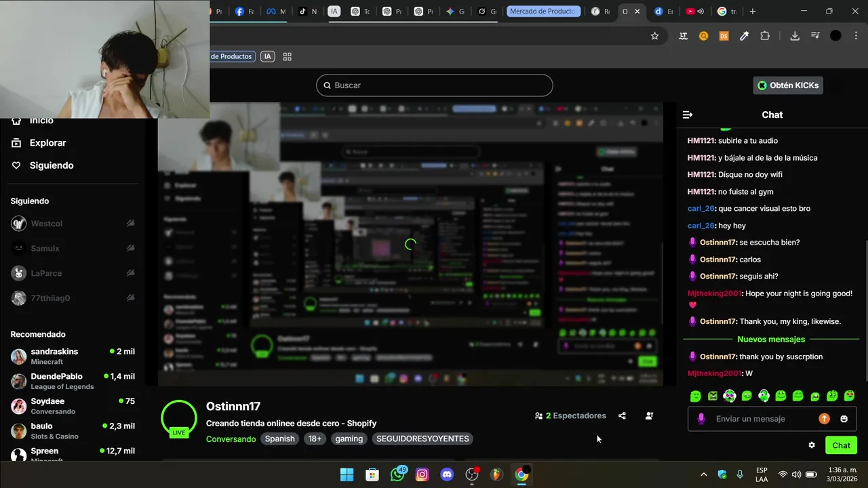Screen dimensions: 868x488
Task: Open FL Studio from the taskbar
Action: 496,474
